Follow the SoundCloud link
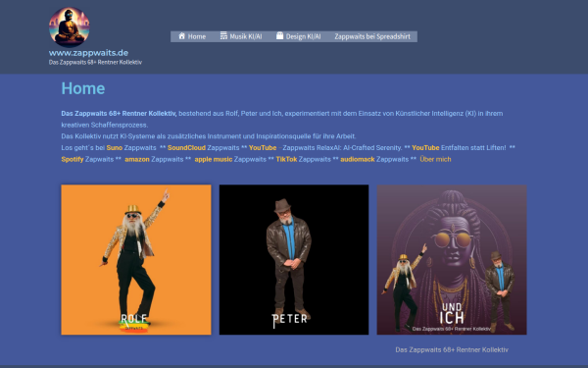 tap(186, 148)
